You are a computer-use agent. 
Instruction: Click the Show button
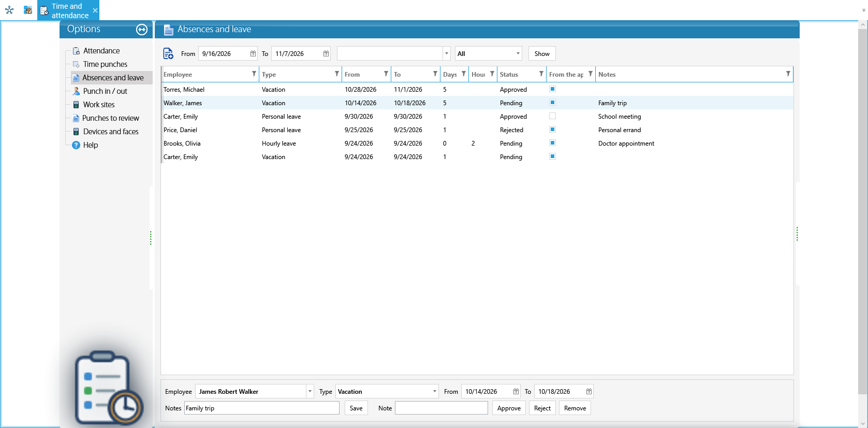pos(542,53)
